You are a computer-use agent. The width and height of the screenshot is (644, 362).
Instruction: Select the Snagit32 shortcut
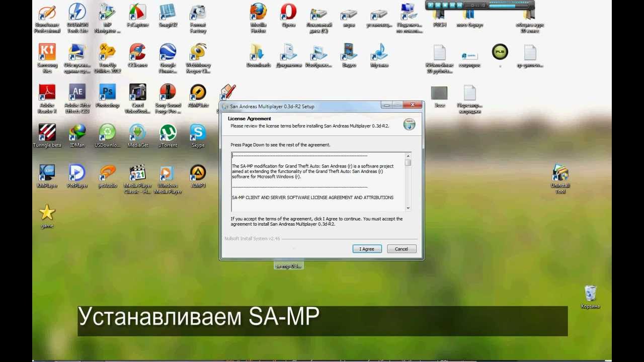pos(168,15)
